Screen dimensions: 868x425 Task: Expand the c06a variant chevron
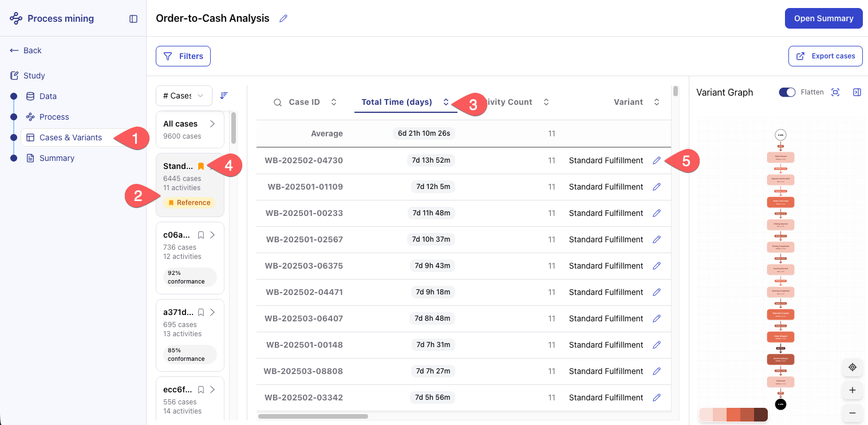(x=212, y=235)
